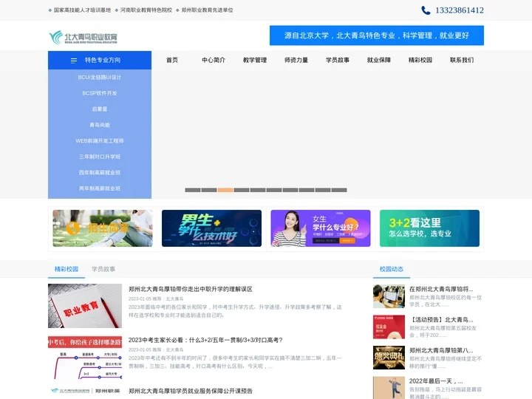The image size is (532, 399).
Task: Select 三年制对口升学班 in the sidebar
Action: point(100,157)
